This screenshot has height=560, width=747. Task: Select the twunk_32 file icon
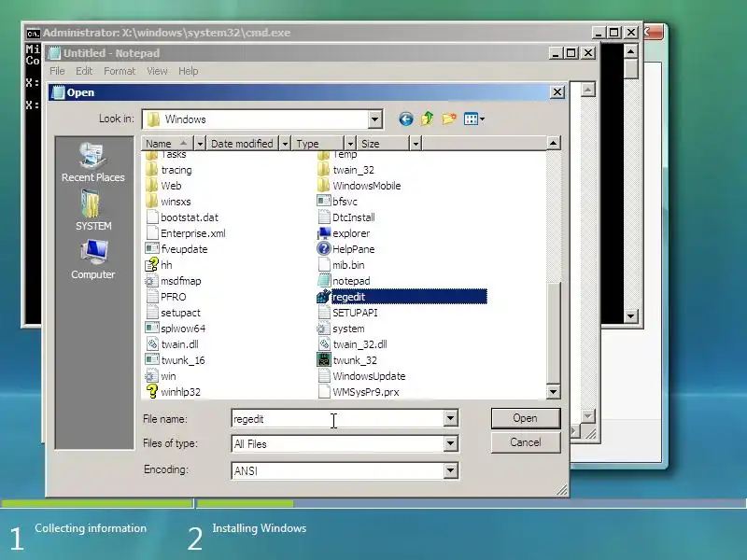tap(324, 360)
